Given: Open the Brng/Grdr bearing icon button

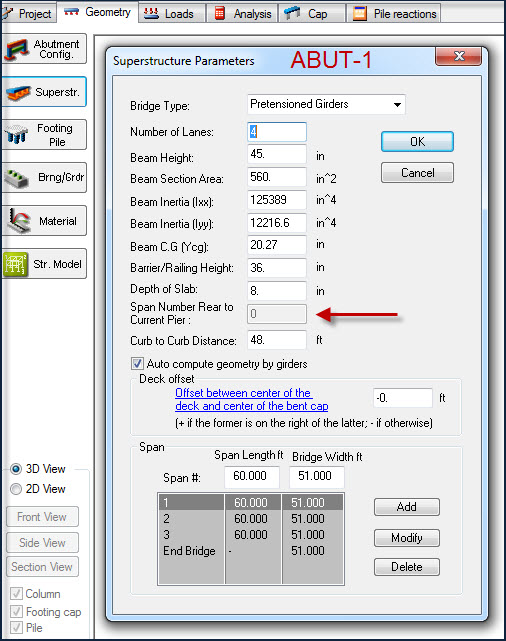Looking at the screenshot, I should click(x=44, y=177).
